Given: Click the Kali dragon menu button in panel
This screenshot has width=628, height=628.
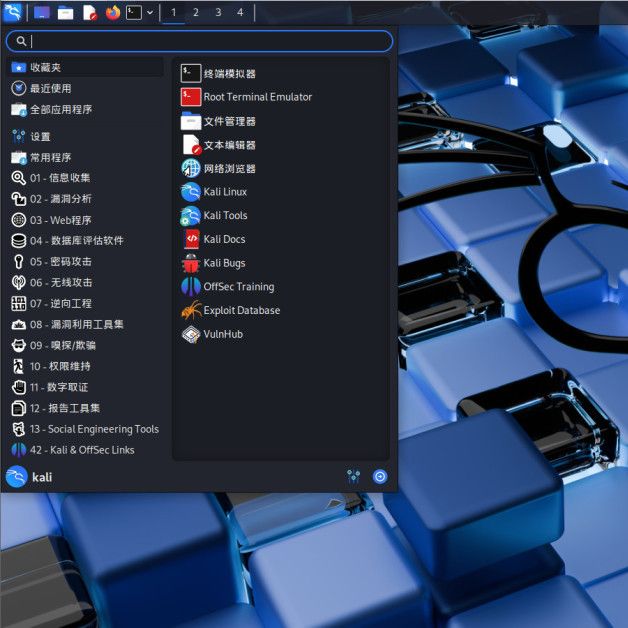Looking at the screenshot, I should tap(12, 12).
